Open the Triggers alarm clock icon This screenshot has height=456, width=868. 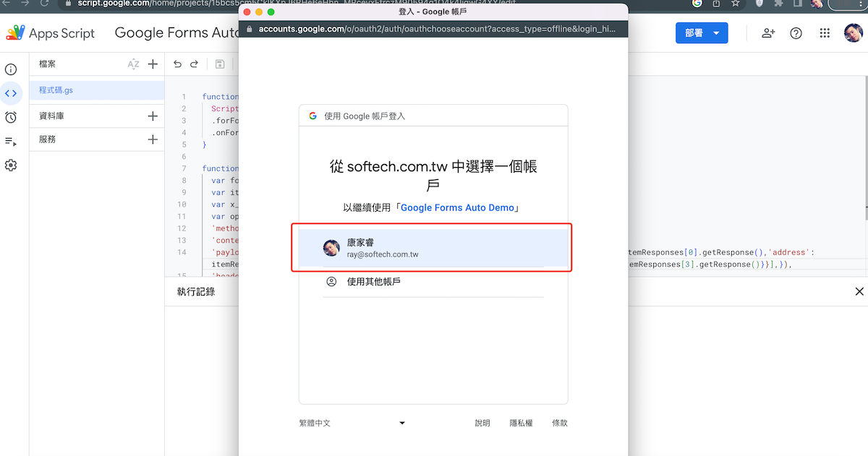click(11, 117)
